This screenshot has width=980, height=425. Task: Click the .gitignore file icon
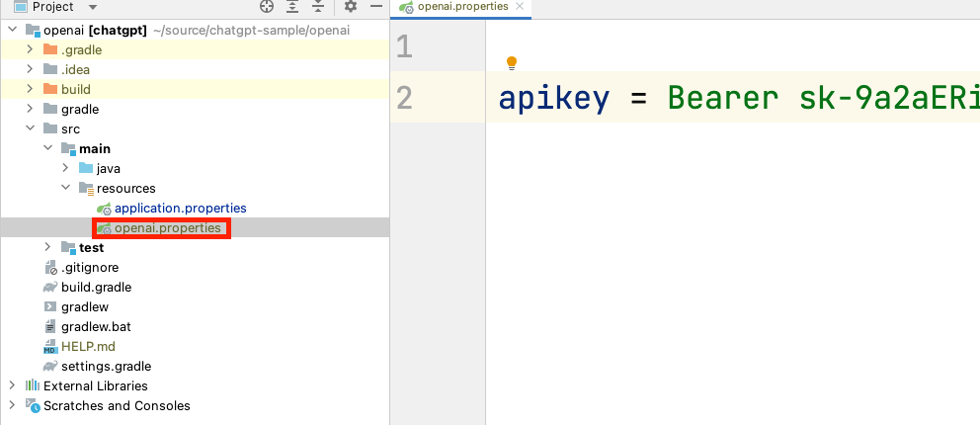tap(50, 268)
